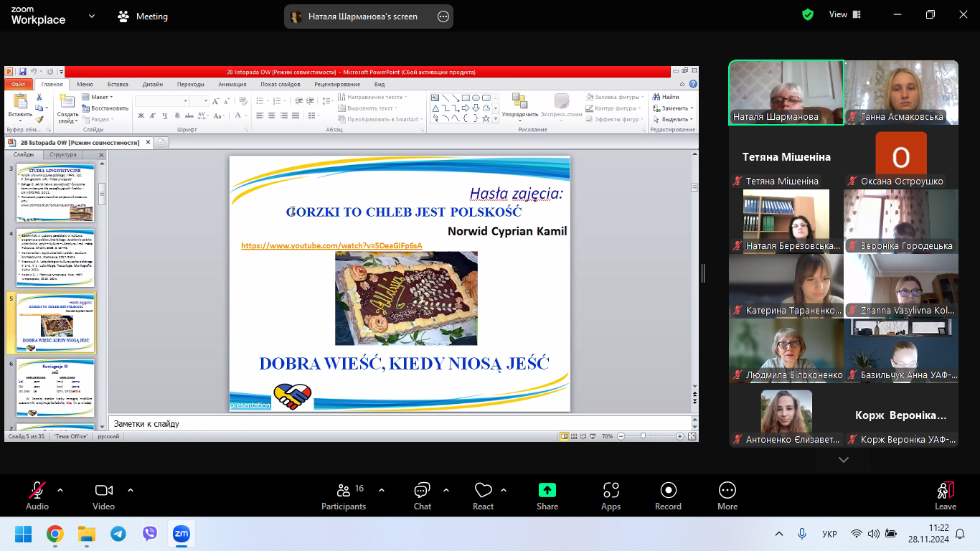Viewport: 980px width, 551px height.
Task: Click the More options button in Zoom toolbar
Action: click(727, 496)
